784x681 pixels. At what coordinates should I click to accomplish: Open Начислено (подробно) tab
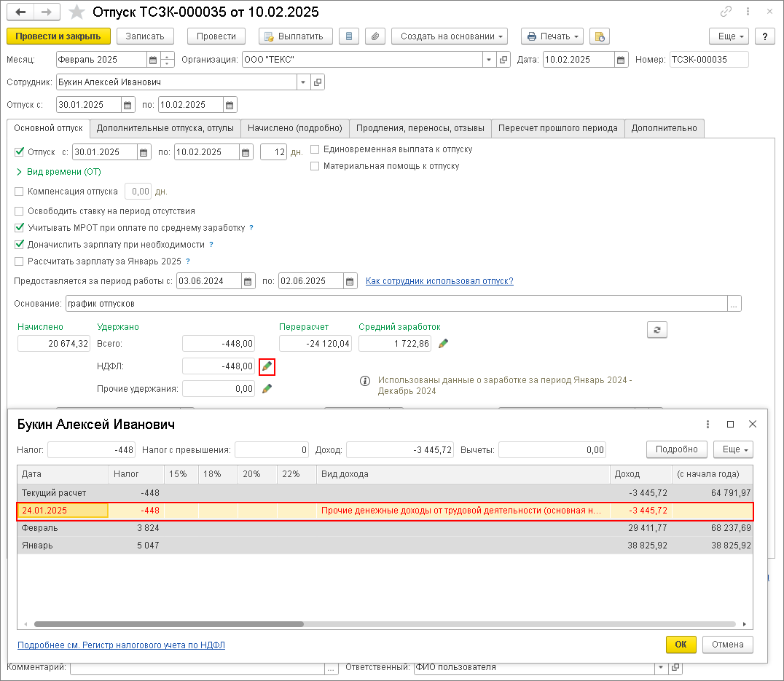click(x=295, y=128)
